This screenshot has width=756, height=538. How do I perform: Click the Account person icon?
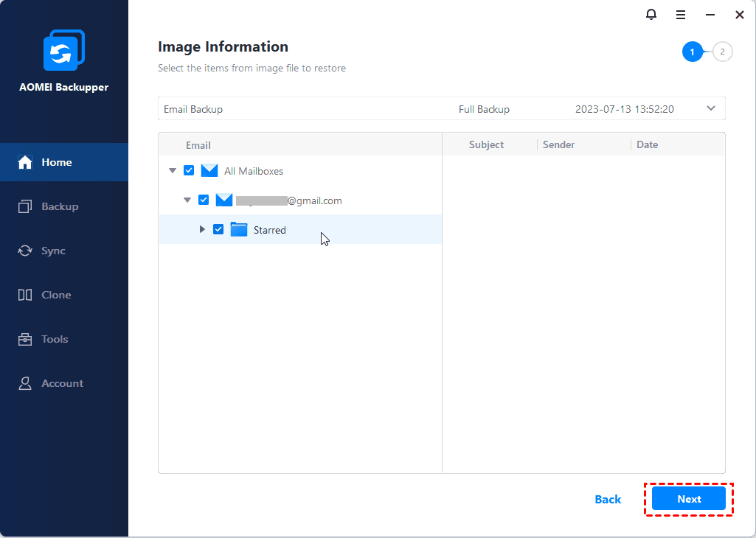24,383
